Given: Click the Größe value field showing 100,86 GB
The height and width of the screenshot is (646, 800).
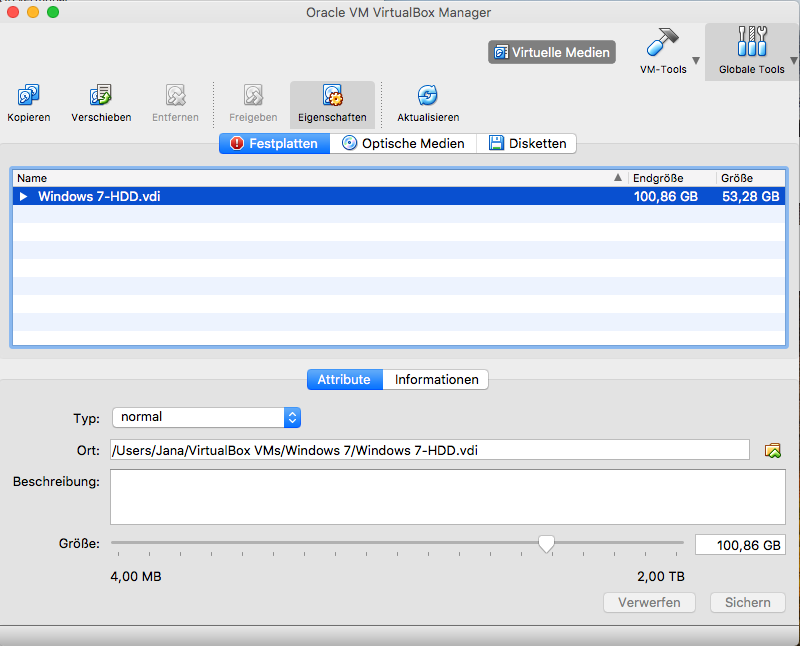Looking at the screenshot, I should [740, 545].
